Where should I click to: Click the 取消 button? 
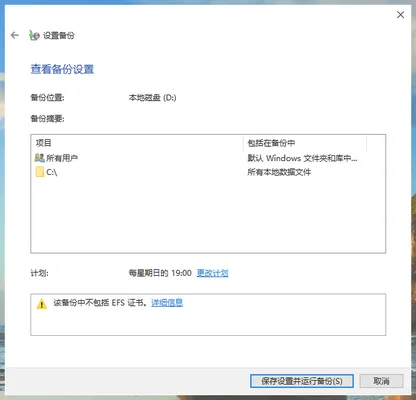pos(381,381)
